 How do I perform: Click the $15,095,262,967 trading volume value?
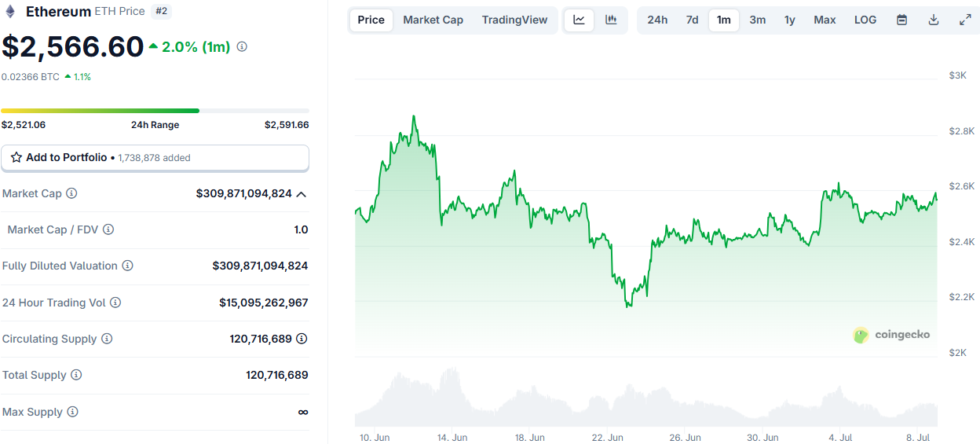coord(264,303)
